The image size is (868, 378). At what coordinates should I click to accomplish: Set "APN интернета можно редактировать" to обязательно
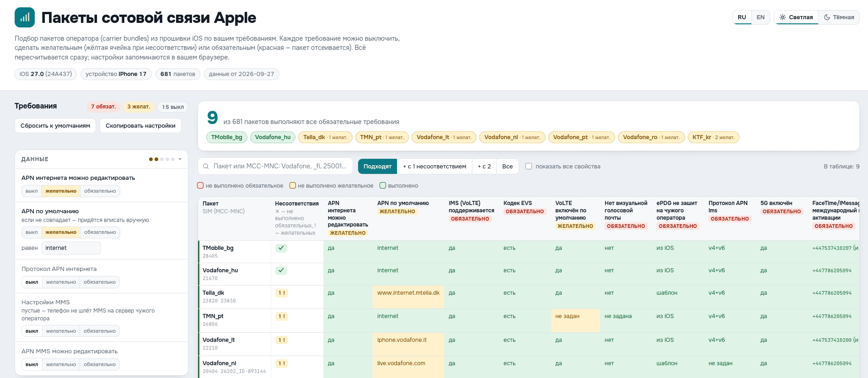[x=100, y=191]
